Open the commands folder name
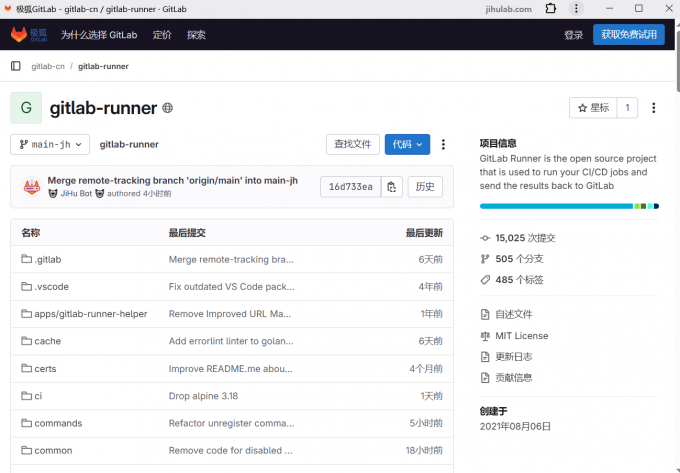Image resolution: width=680 pixels, height=473 pixels. click(x=58, y=423)
